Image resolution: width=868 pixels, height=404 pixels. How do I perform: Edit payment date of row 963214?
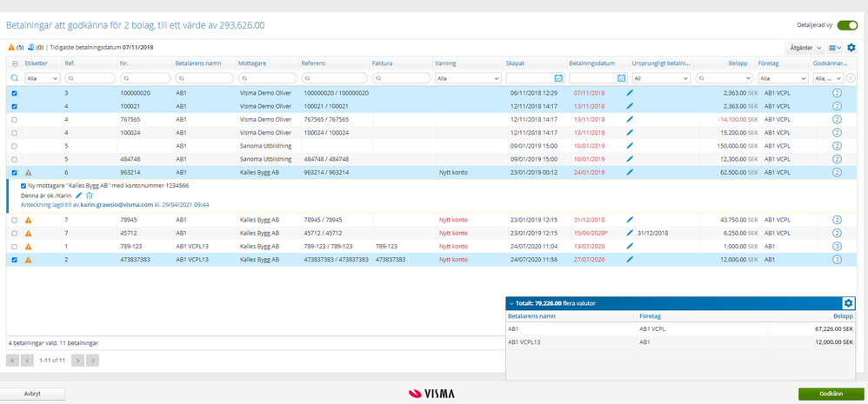click(x=629, y=172)
